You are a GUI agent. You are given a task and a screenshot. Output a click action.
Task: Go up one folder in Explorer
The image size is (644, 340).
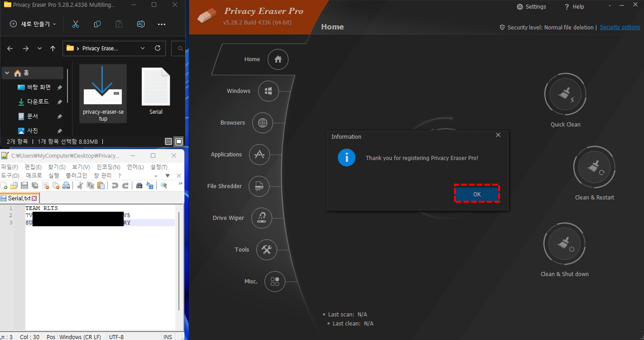tap(53, 48)
